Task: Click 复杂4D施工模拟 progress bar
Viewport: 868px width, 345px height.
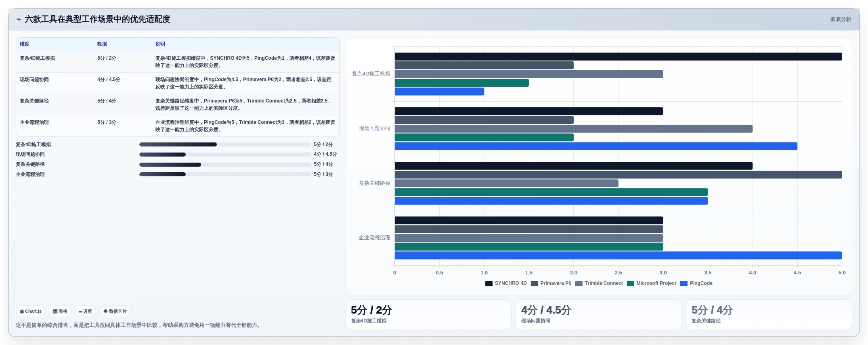Action: click(x=225, y=144)
